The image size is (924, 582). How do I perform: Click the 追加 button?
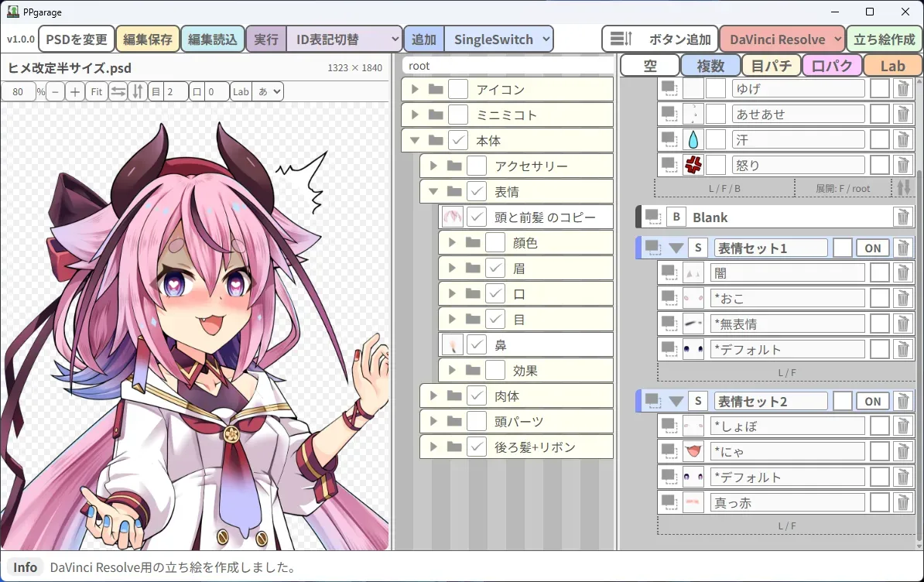tap(424, 39)
